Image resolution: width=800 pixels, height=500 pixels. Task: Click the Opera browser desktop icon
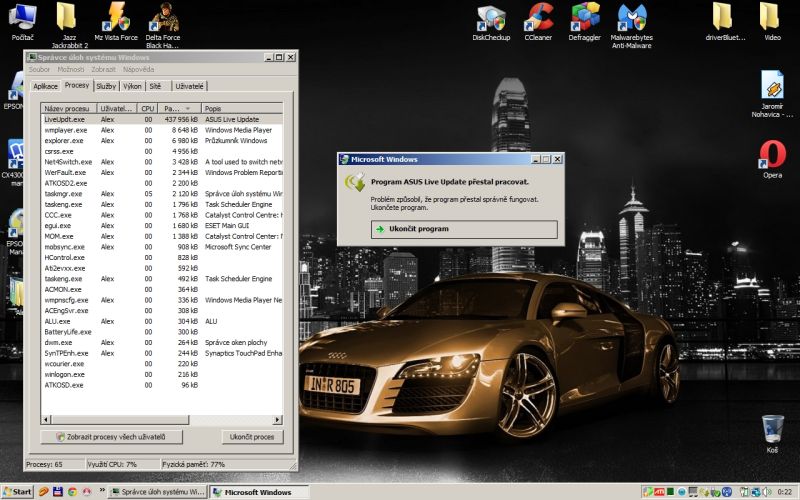click(x=772, y=155)
